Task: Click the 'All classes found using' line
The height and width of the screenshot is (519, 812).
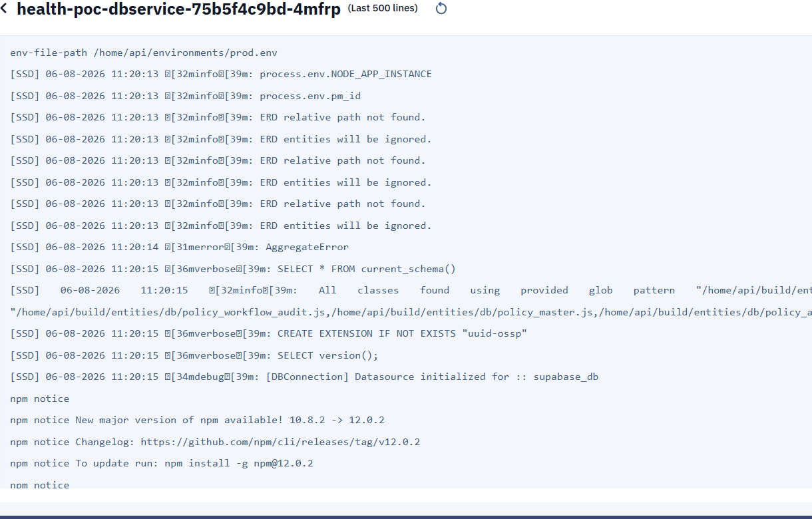Action: (x=411, y=290)
